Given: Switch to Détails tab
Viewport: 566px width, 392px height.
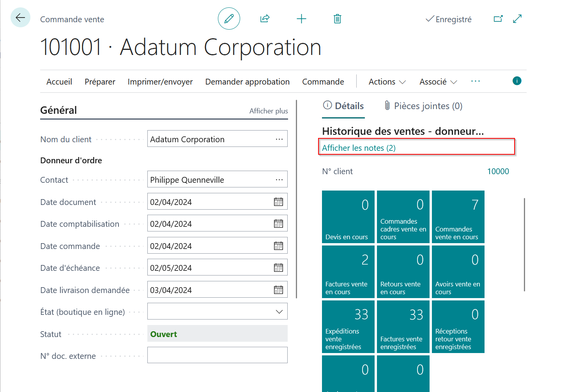Looking at the screenshot, I should click(x=343, y=106).
